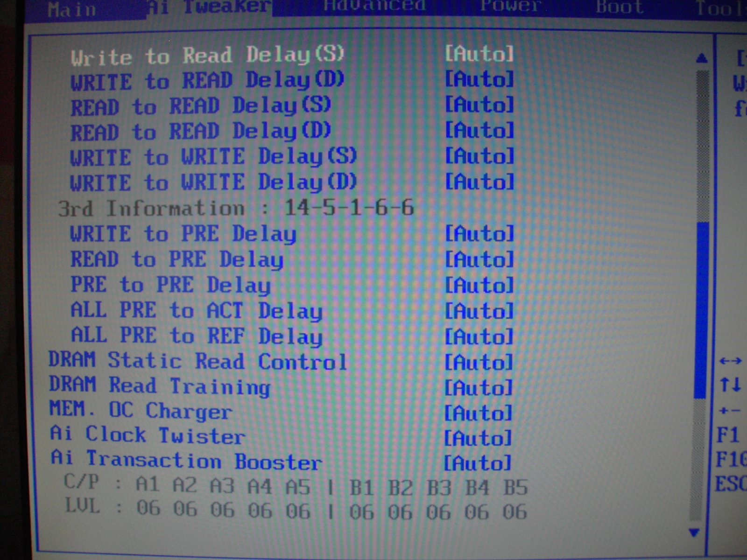The height and width of the screenshot is (560, 747).
Task: Click the C/P A1 to B5 row
Action: [x=296, y=485]
